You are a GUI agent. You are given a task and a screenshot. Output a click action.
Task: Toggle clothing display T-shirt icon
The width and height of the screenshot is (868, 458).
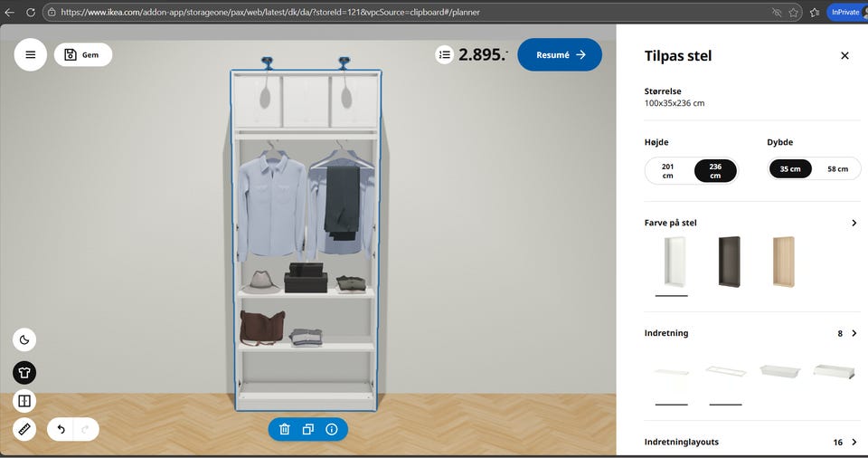coord(24,373)
